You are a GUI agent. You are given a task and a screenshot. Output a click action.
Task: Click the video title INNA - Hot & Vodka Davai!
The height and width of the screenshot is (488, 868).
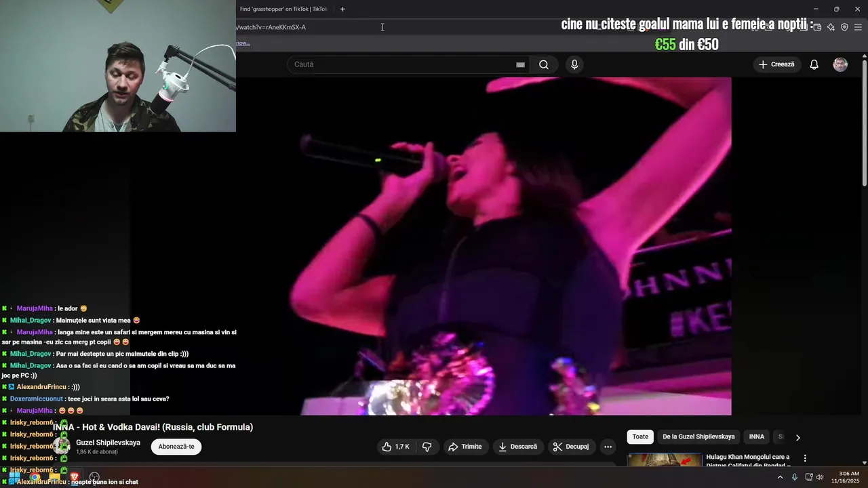(153, 427)
